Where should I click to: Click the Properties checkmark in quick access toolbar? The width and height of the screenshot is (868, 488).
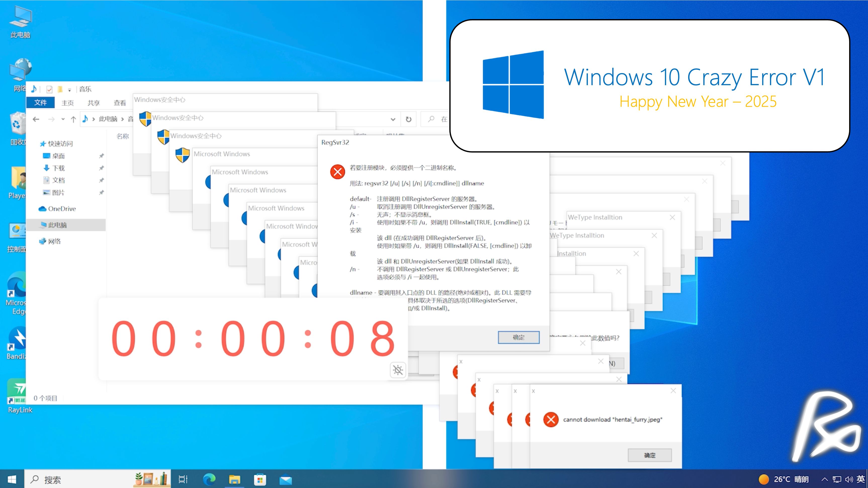pos(50,89)
